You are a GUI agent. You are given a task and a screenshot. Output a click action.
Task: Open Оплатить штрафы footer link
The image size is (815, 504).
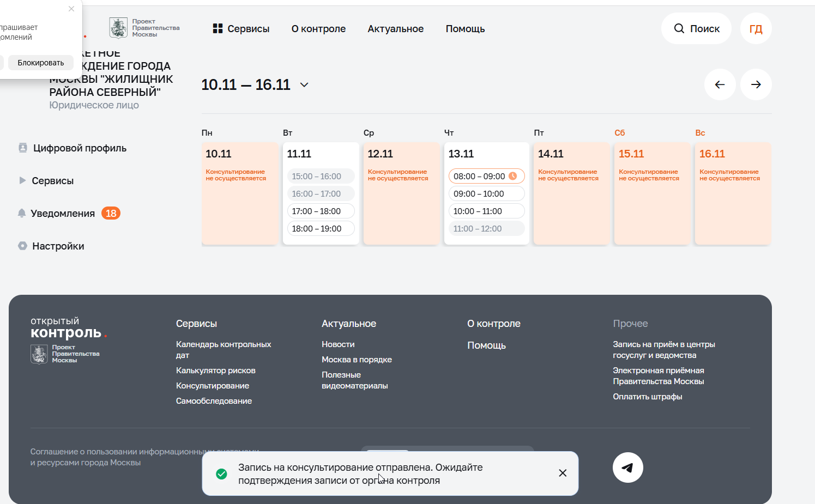(x=648, y=396)
